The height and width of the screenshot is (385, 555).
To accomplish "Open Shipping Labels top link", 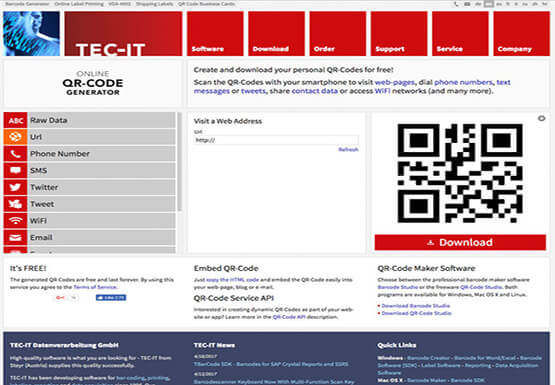I will pos(155,4).
